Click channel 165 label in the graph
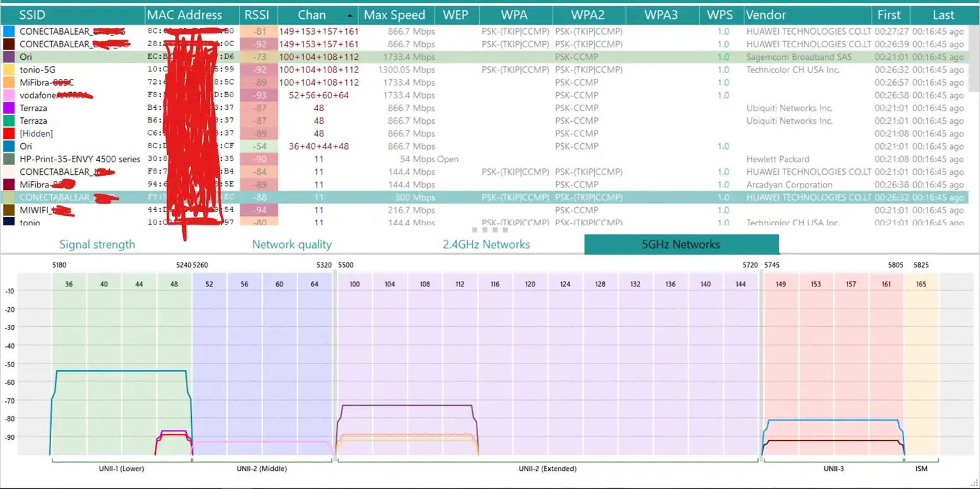The width and height of the screenshot is (980, 489). (x=921, y=285)
